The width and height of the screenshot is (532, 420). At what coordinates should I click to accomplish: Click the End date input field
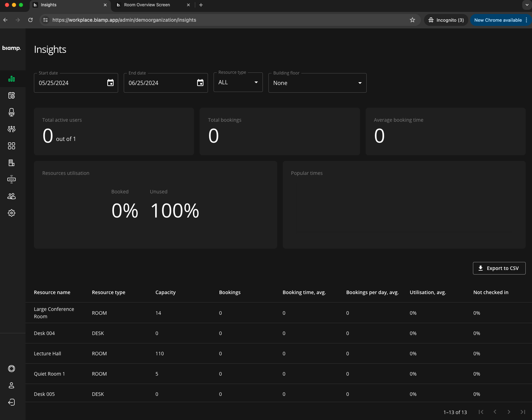(166, 83)
